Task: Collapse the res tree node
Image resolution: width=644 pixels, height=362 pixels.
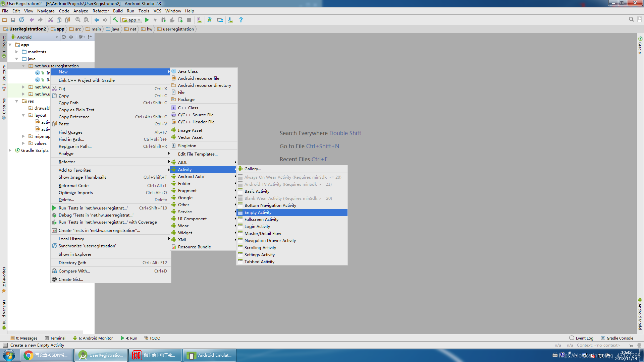Action: (x=17, y=101)
